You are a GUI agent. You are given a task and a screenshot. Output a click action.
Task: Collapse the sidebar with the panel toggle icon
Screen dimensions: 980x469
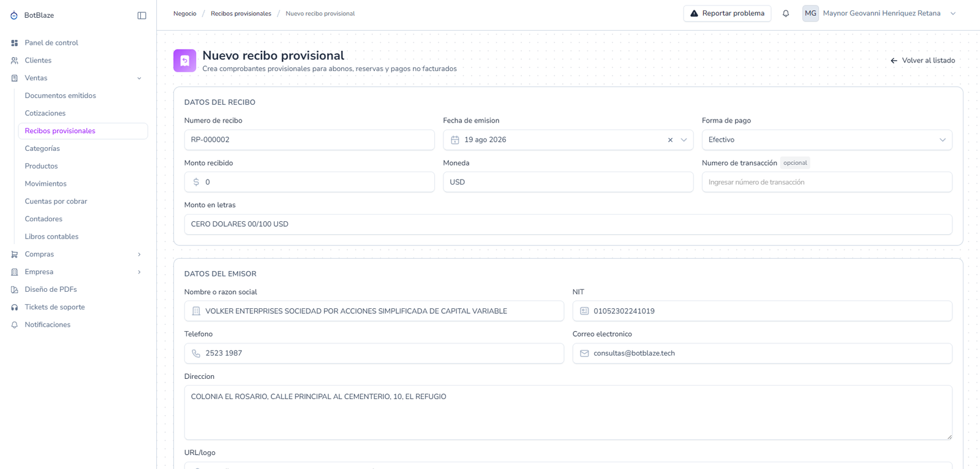point(141,15)
